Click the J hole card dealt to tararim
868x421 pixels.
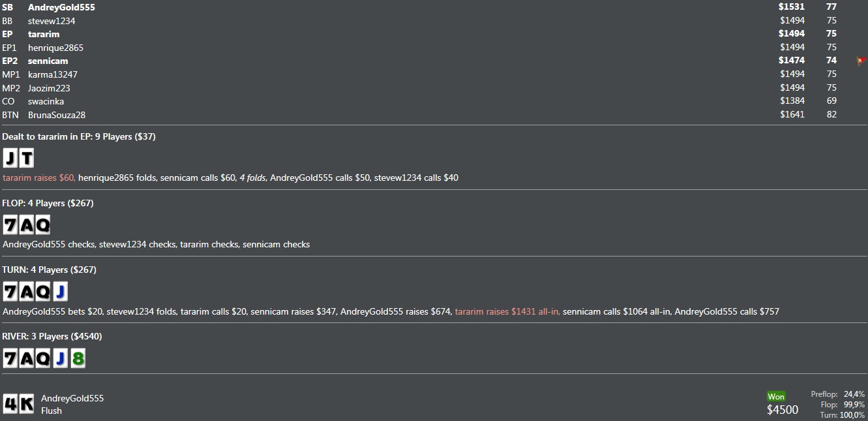[10, 159]
